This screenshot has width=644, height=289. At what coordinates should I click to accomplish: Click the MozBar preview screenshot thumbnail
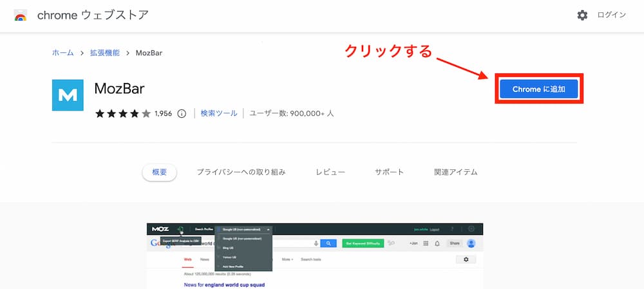coord(315,256)
